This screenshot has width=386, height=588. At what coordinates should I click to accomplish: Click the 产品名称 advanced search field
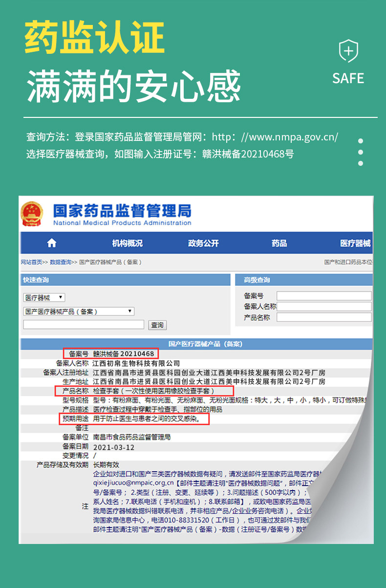(324, 317)
